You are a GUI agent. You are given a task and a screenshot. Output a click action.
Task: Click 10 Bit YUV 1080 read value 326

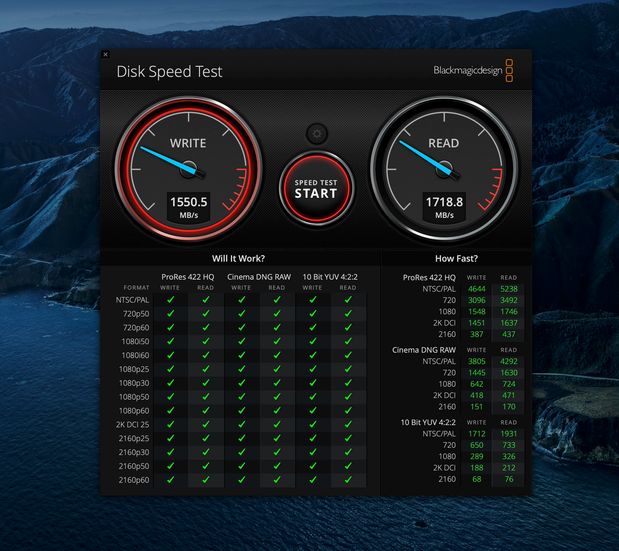509,457
